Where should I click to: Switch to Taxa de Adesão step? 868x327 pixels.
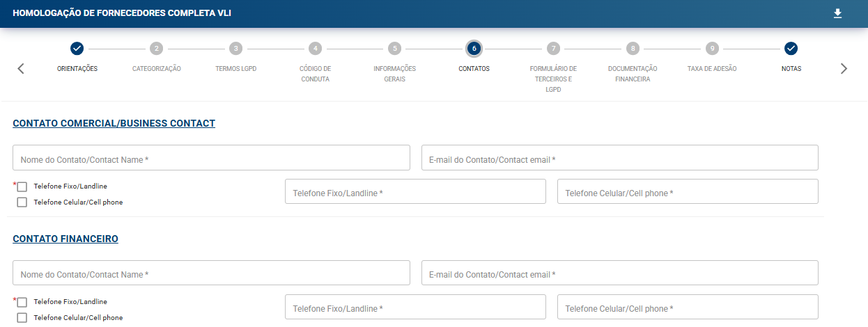(x=711, y=48)
